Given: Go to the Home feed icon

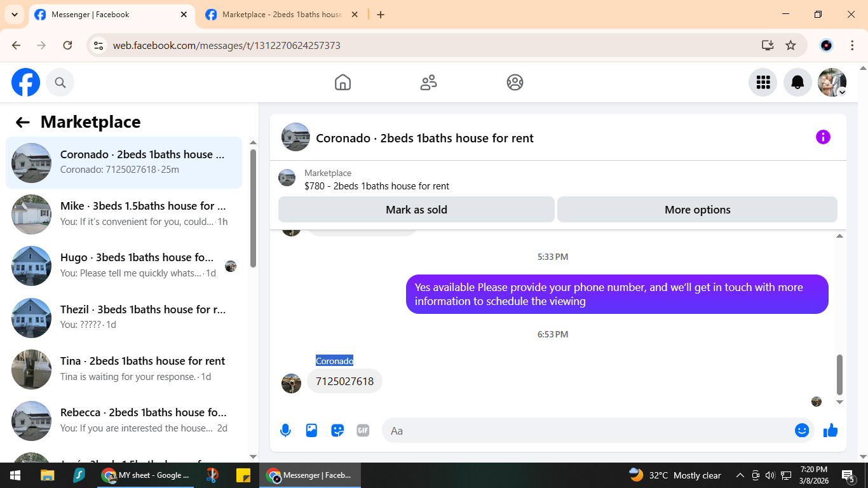Looking at the screenshot, I should click(x=342, y=83).
